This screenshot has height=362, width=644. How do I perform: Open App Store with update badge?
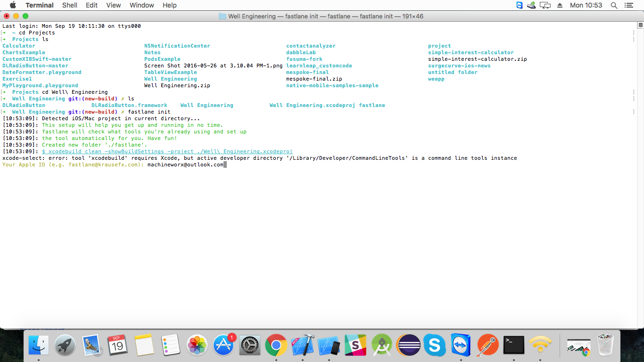pyautogui.click(x=223, y=346)
